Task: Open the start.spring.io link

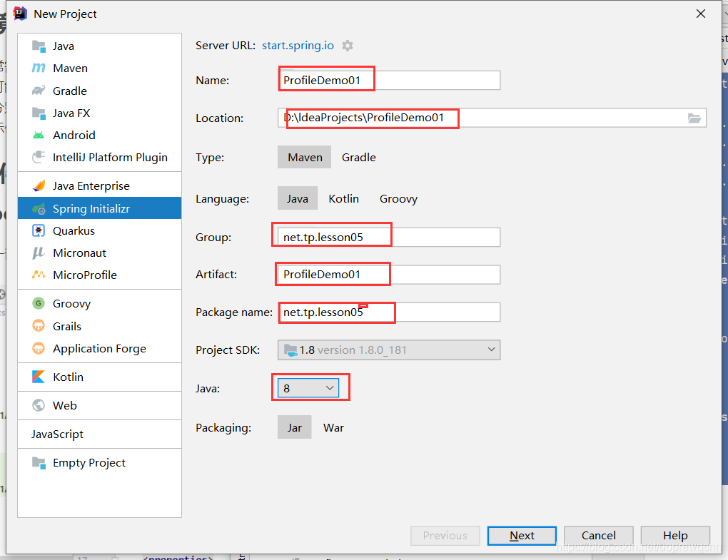Action: 298,46
